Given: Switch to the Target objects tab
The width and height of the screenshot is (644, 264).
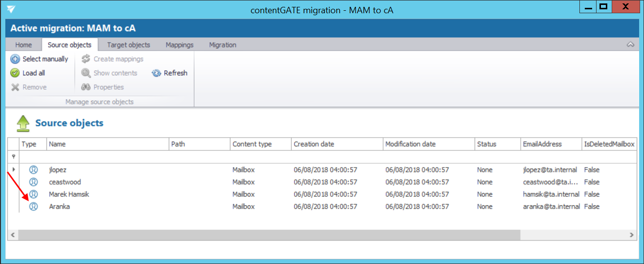Looking at the screenshot, I should click(x=128, y=45).
